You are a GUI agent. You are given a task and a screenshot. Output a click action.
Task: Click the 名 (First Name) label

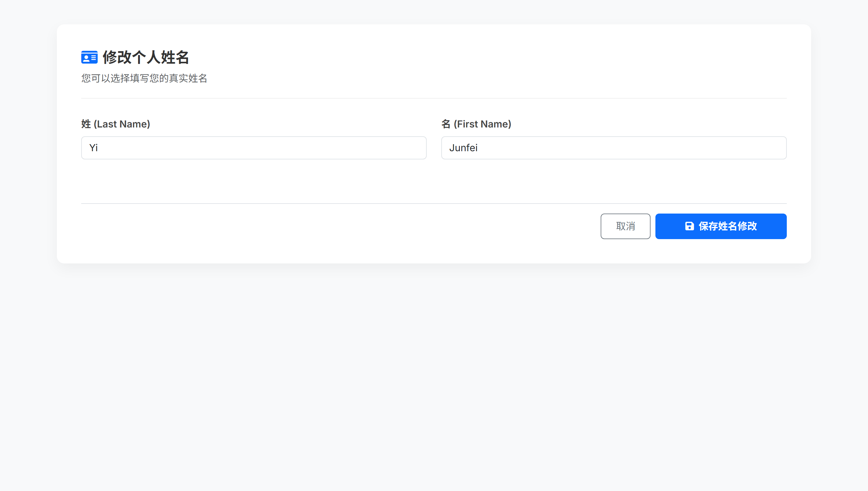(x=476, y=124)
